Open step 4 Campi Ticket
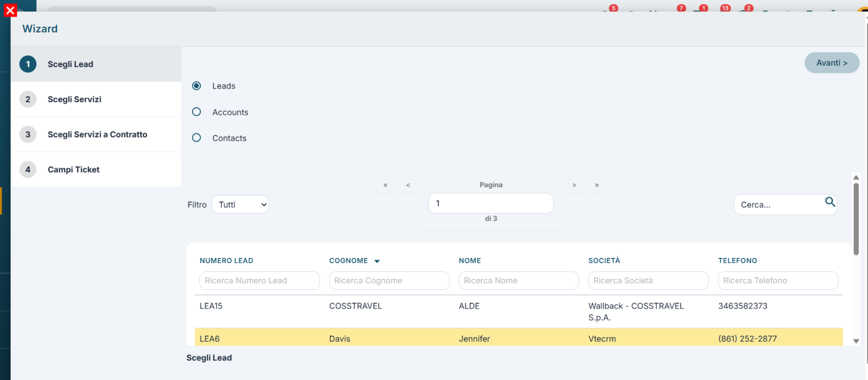868x380 pixels. 96,170
